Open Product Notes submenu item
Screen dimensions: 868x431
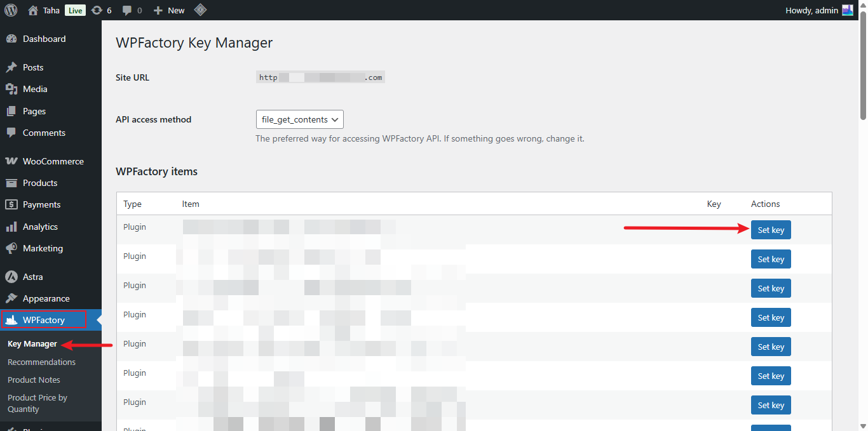coord(34,380)
